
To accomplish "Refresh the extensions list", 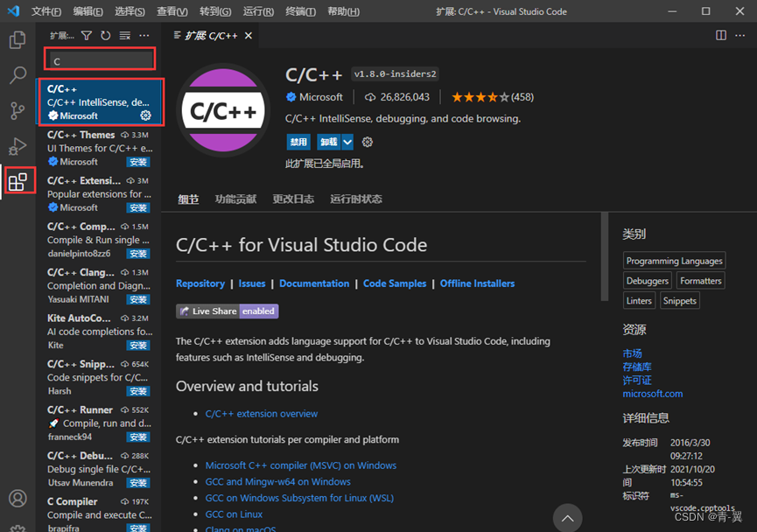I will (x=105, y=35).
